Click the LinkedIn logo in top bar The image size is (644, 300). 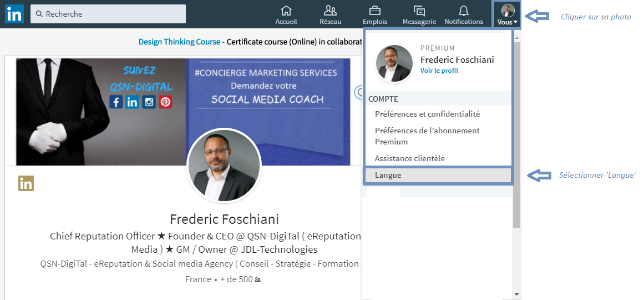click(x=14, y=14)
